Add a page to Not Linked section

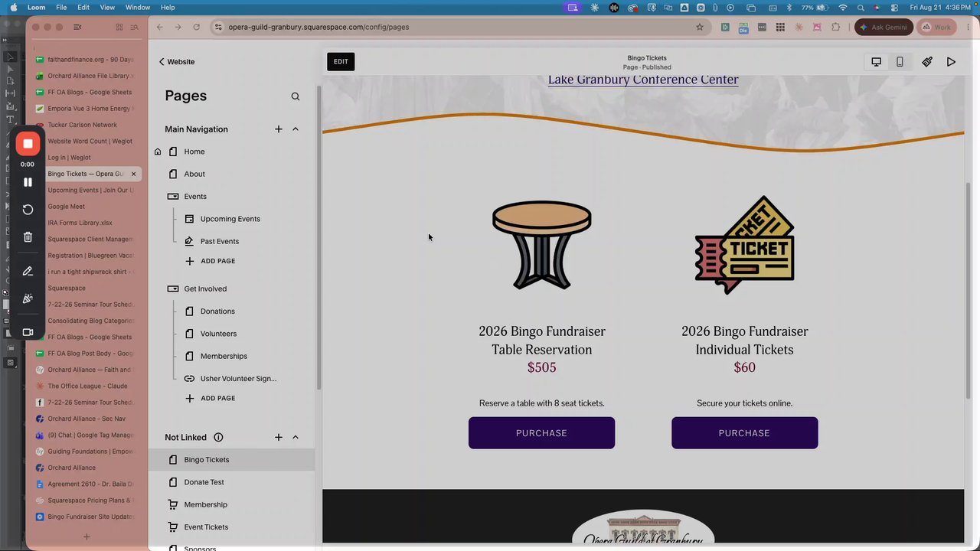point(279,437)
